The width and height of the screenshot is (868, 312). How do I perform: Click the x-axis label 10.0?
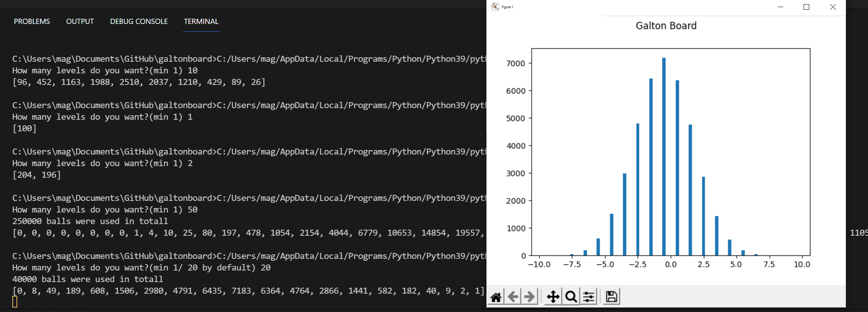[x=802, y=264]
